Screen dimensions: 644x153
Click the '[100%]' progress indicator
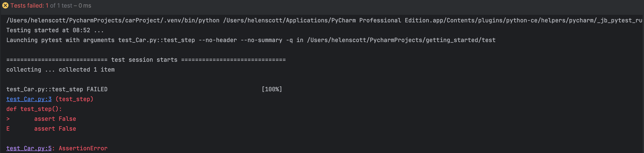point(272,89)
